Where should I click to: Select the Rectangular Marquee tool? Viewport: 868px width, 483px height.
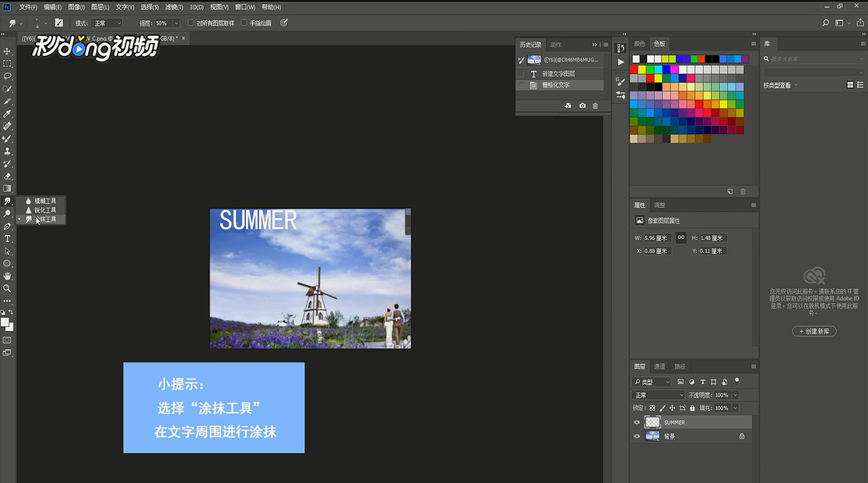7,64
